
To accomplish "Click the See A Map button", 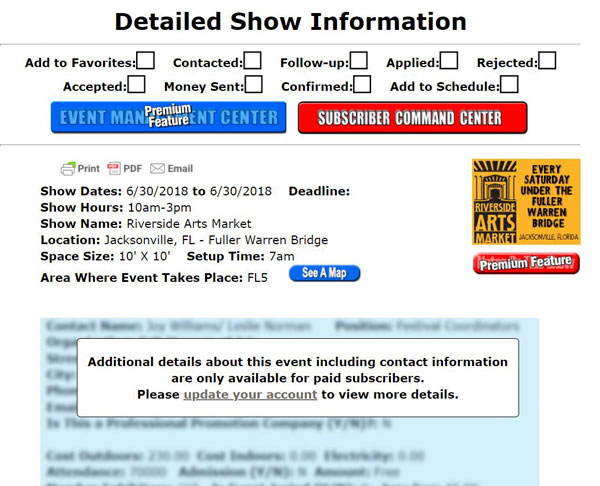I will 324,273.
